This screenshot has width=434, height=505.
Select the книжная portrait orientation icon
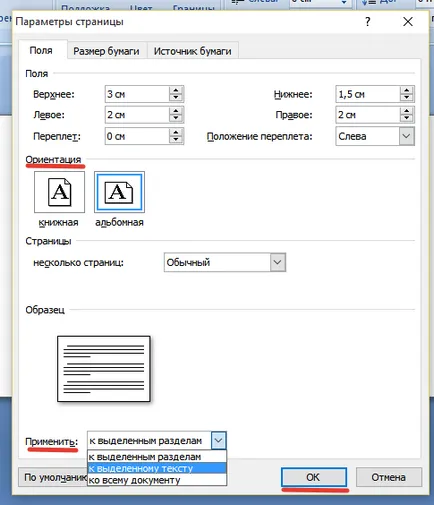[59, 192]
